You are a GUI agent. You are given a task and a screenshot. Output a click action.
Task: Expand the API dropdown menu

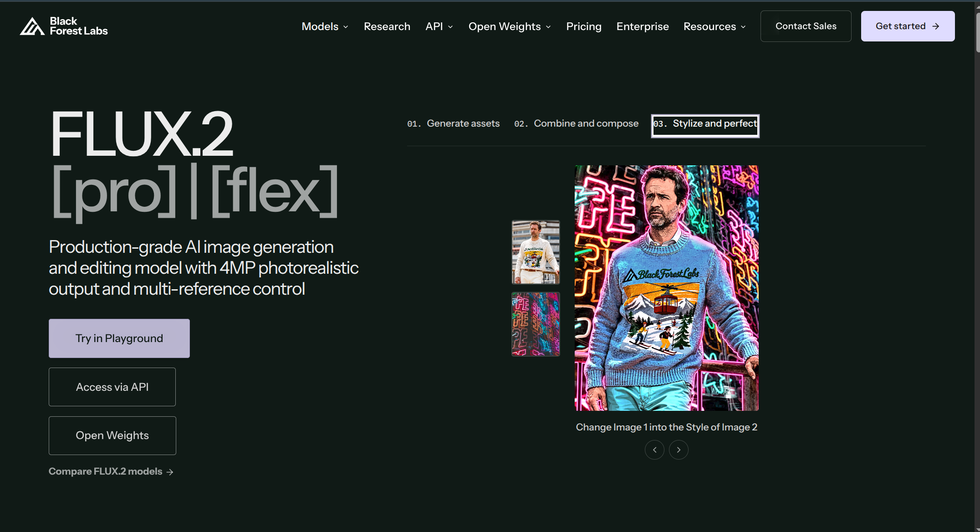[x=439, y=26]
